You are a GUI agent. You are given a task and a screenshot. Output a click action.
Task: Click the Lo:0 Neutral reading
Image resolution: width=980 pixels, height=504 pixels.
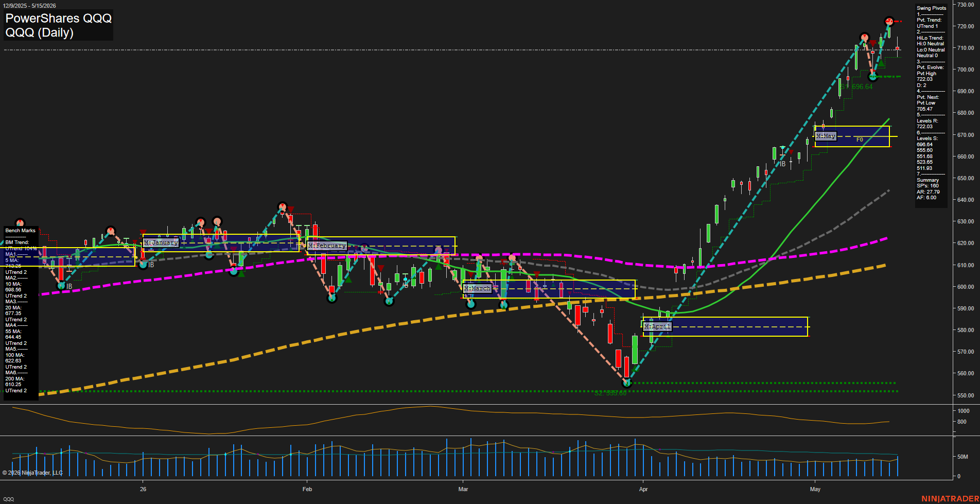[931, 50]
